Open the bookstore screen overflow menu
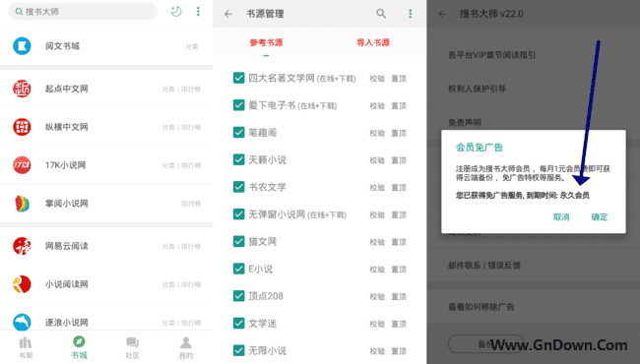 click(x=198, y=12)
